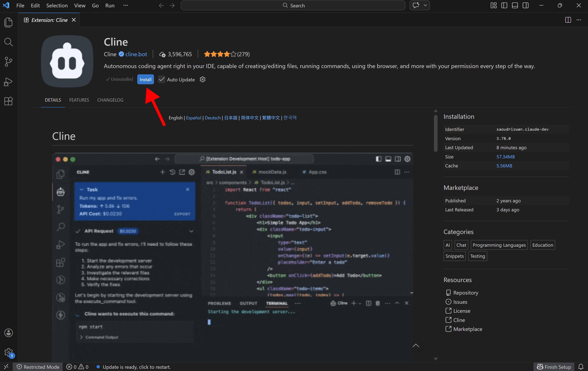Expand the hidden menu bar items ellipsis

125,5
